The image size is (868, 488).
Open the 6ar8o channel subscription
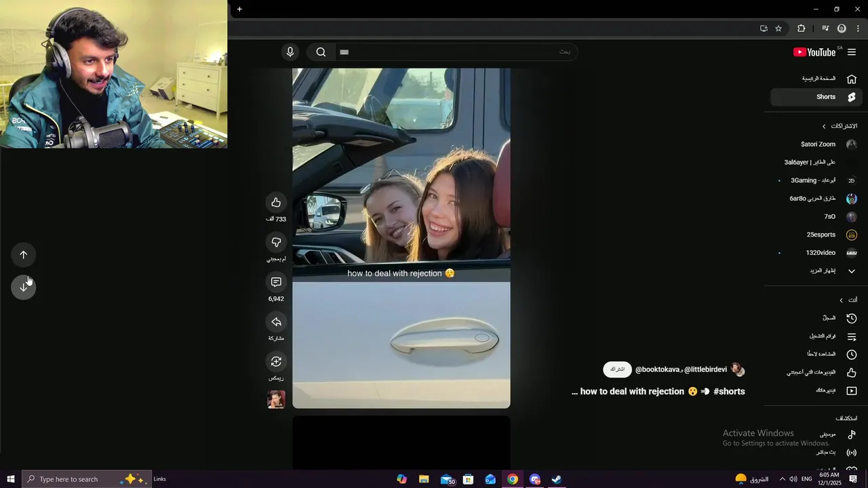(816, 199)
